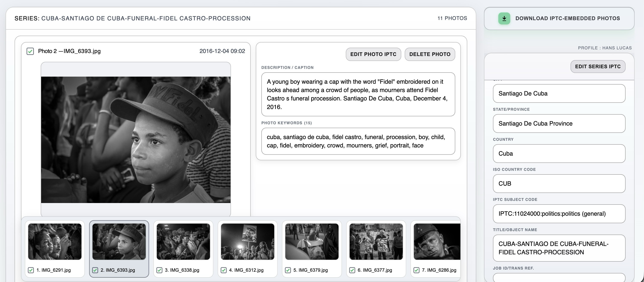The width and height of the screenshot is (644, 282).
Task: Toggle the 5. IMG_6379.jpg checkbox
Action: (288, 270)
